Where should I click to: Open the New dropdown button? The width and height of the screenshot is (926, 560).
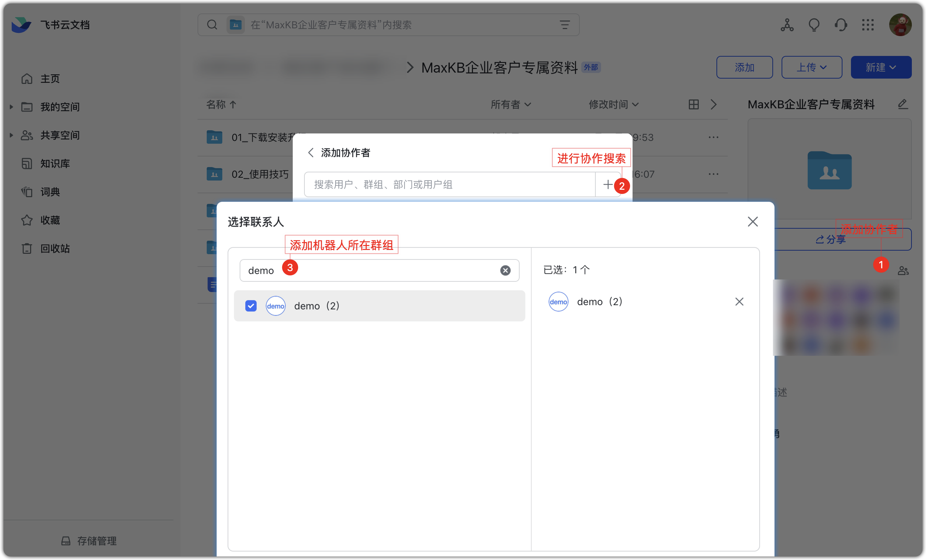tap(881, 67)
